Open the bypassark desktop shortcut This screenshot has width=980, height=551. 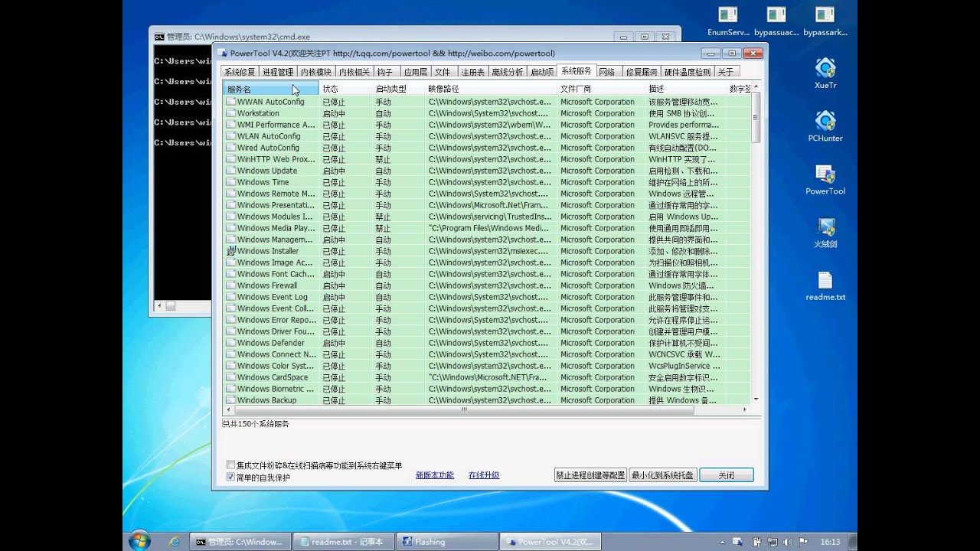825,21
